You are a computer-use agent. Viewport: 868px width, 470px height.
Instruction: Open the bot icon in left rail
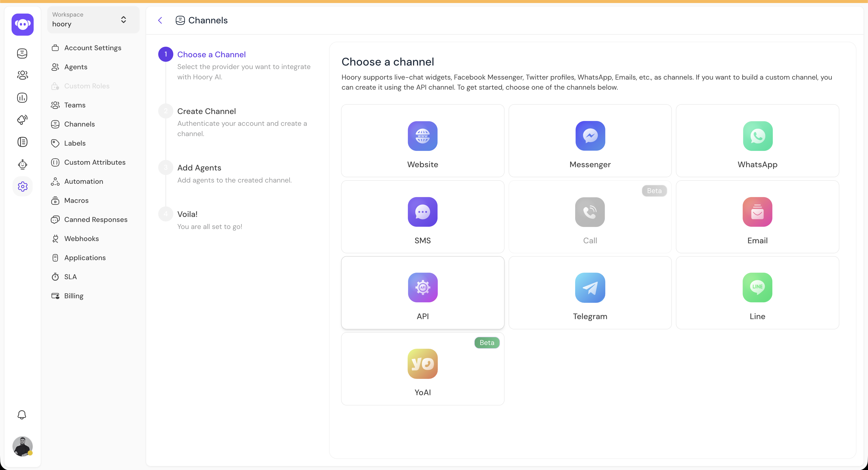click(x=22, y=164)
